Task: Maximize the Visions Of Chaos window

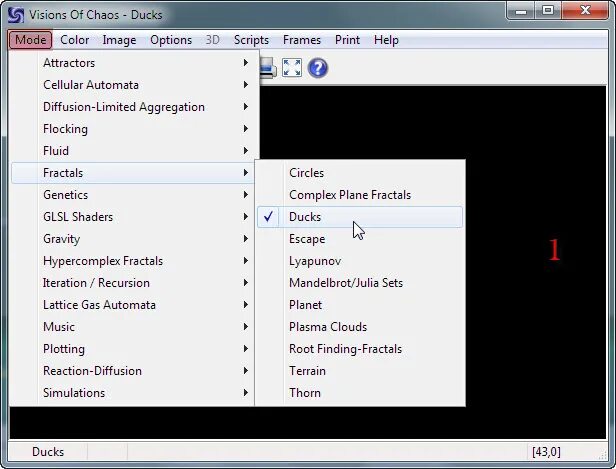Action: (x=548, y=11)
